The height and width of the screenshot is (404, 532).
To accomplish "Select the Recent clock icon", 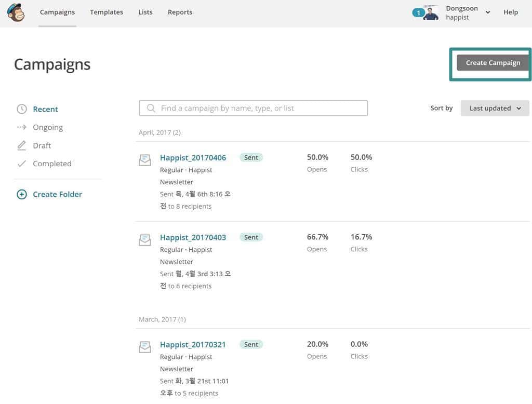I will (x=21, y=109).
